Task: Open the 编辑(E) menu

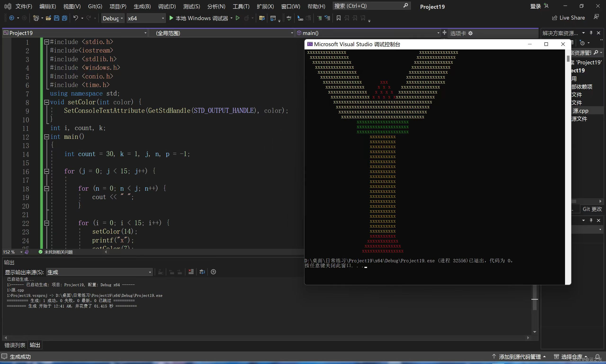Action: [48, 6]
